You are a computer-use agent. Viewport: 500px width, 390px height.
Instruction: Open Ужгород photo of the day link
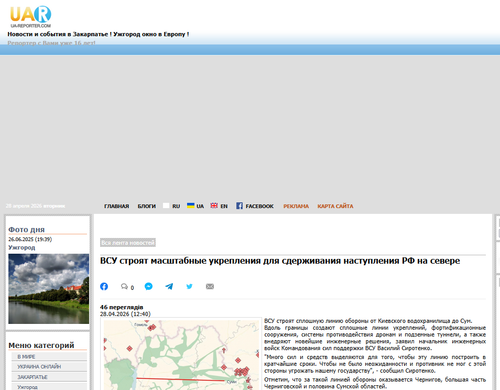point(22,247)
